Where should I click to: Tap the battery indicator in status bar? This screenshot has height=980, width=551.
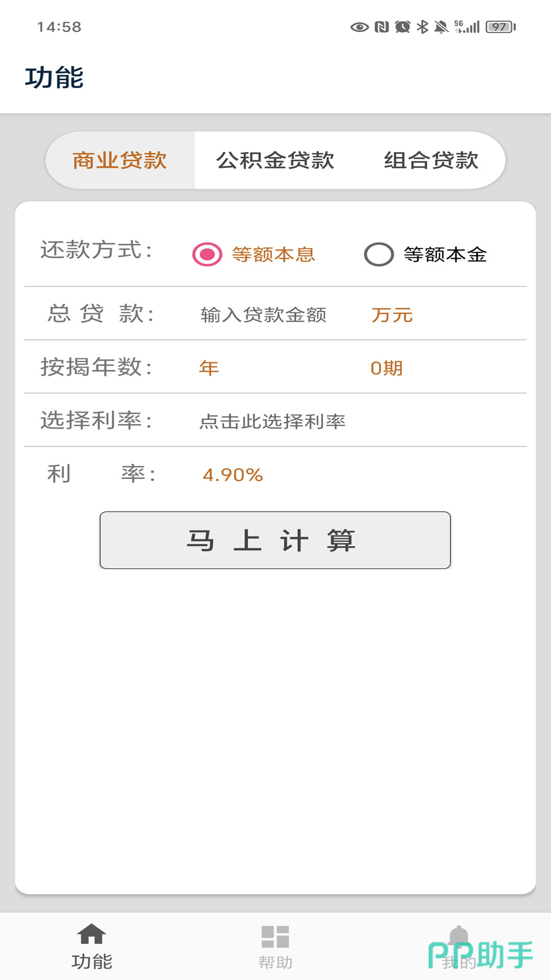tap(500, 27)
